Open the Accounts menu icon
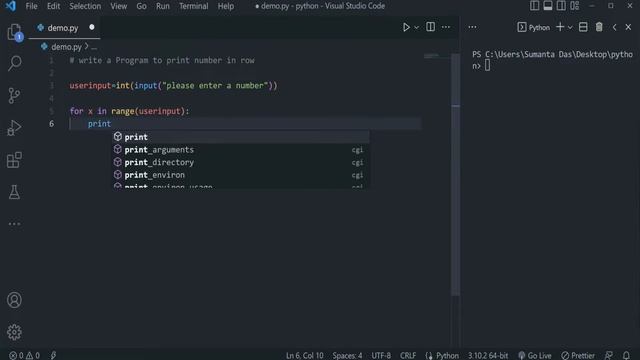640x360 pixels. pyautogui.click(x=14, y=300)
